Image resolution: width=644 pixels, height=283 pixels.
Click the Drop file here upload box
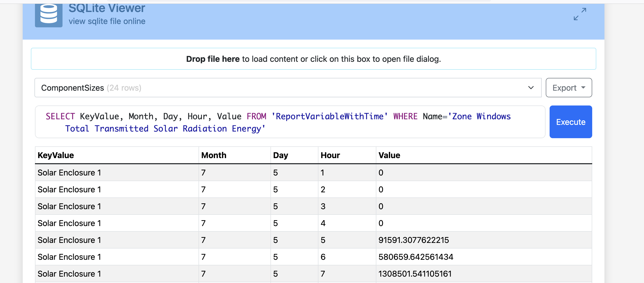(314, 59)
